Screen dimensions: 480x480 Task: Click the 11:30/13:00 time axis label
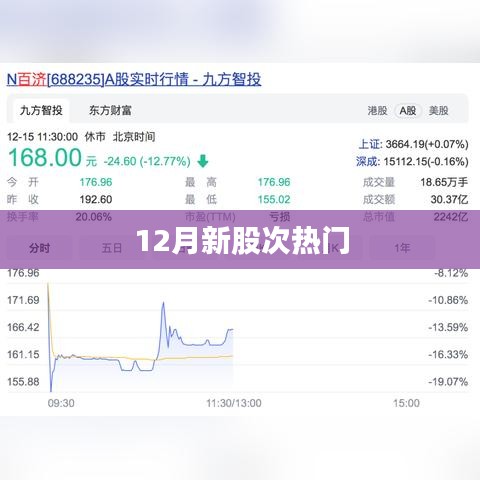click(234, 403)
